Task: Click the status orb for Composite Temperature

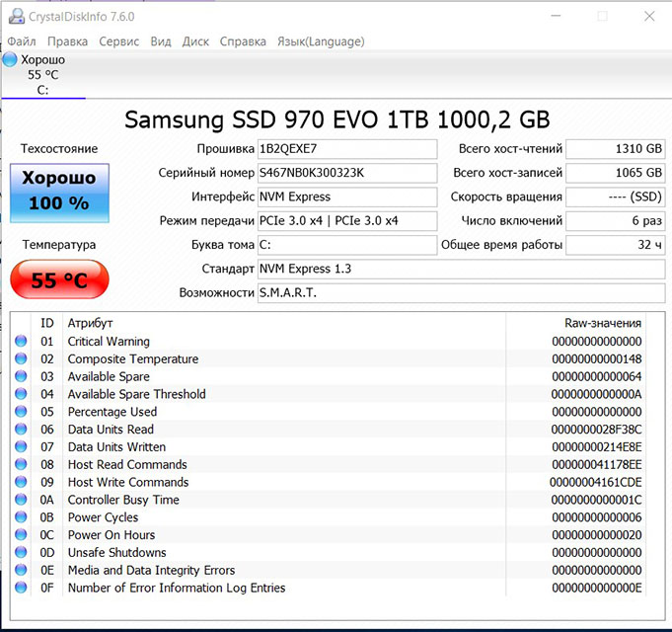Action: 21,358
